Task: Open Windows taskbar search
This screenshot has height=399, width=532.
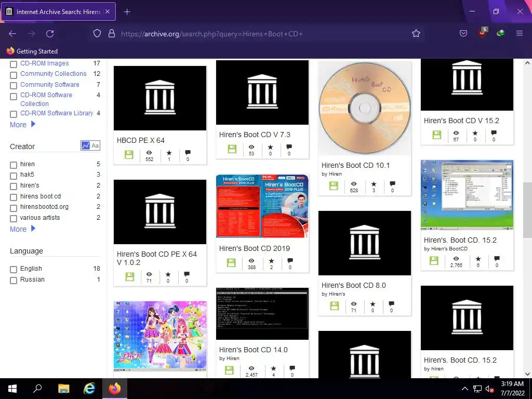Action: (37, 389)
